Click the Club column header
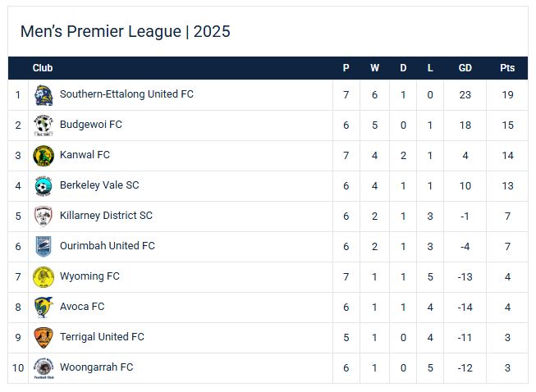 click(x=43, y=68)
